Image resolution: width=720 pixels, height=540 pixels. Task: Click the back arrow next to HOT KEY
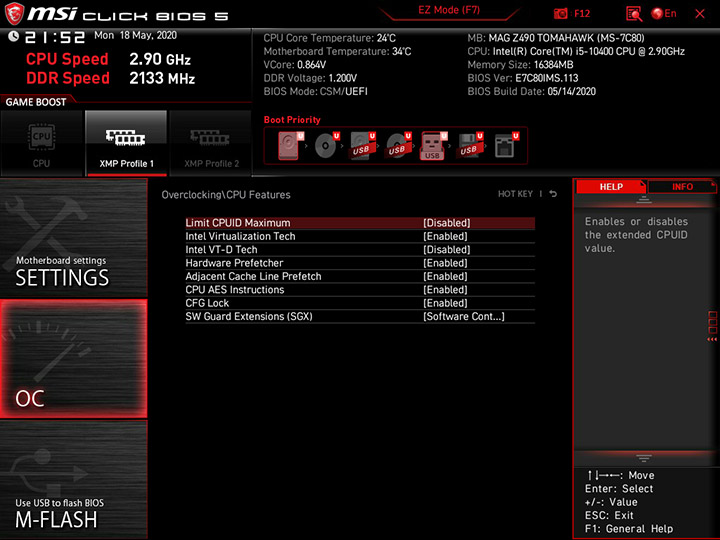[553, 194]
